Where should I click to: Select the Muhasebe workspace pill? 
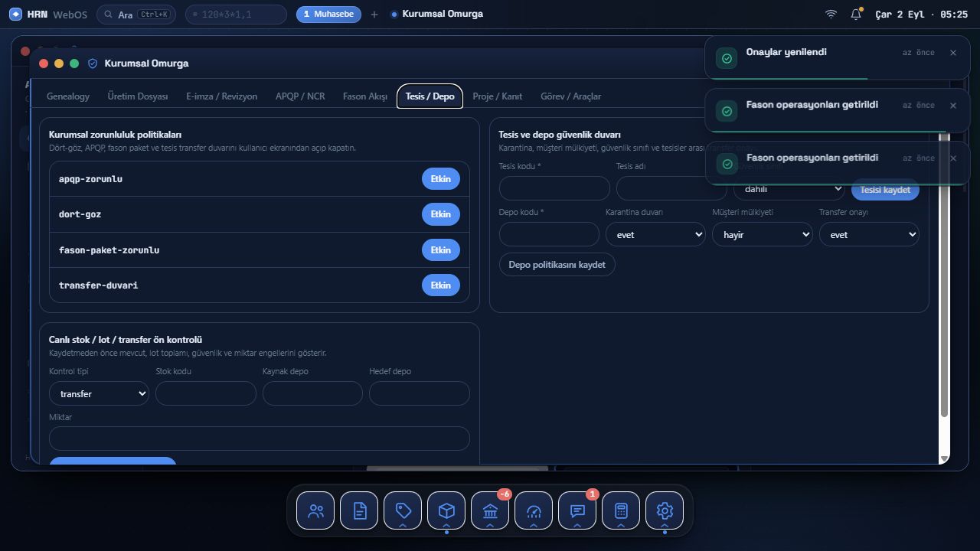[328, 14]
